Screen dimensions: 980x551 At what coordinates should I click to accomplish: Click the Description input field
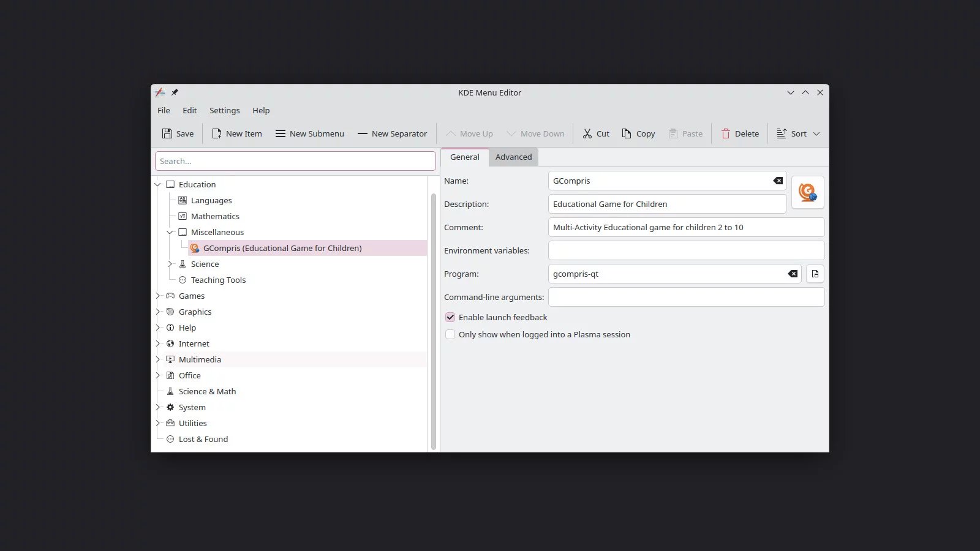click(667, 204)
